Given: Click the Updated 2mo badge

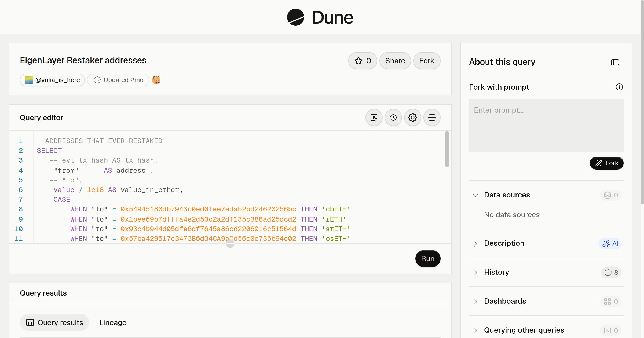Looking at the screenshot, I should click(x=118, y=80).
